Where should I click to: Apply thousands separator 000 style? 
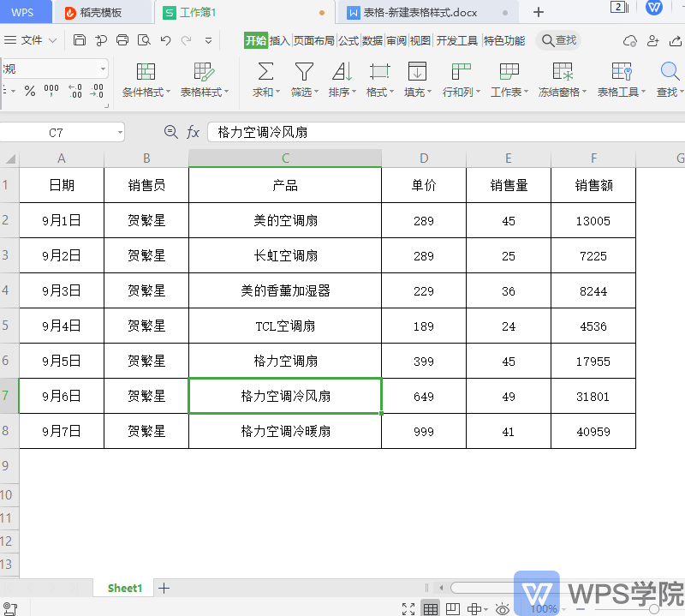point(51,91)
